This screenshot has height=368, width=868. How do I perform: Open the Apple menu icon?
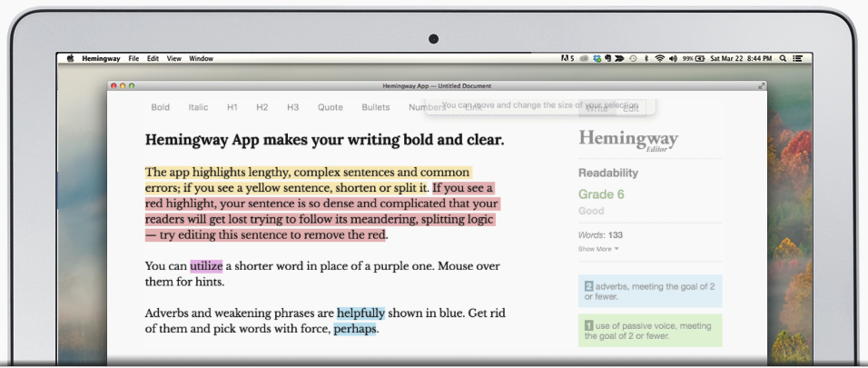click(x=70, y=58)
